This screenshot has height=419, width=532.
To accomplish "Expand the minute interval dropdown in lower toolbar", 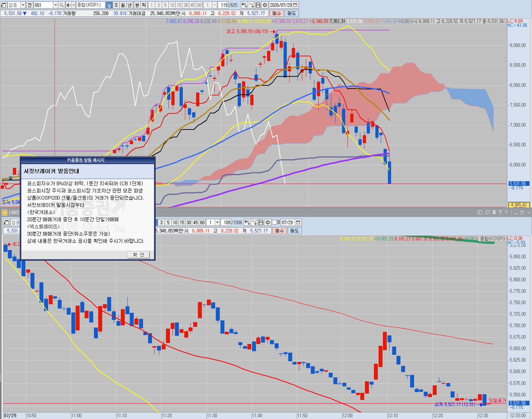I will click(x=218, y=222).
